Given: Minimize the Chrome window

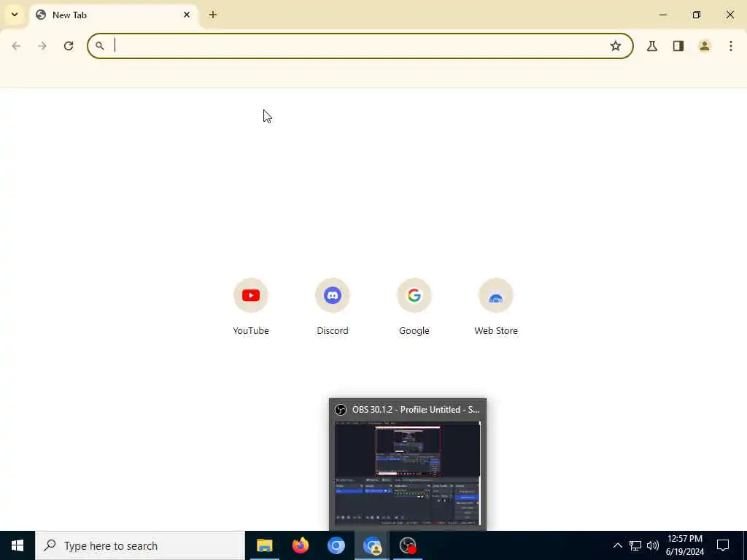Looking at the screenshot, I should pos(662,15).
